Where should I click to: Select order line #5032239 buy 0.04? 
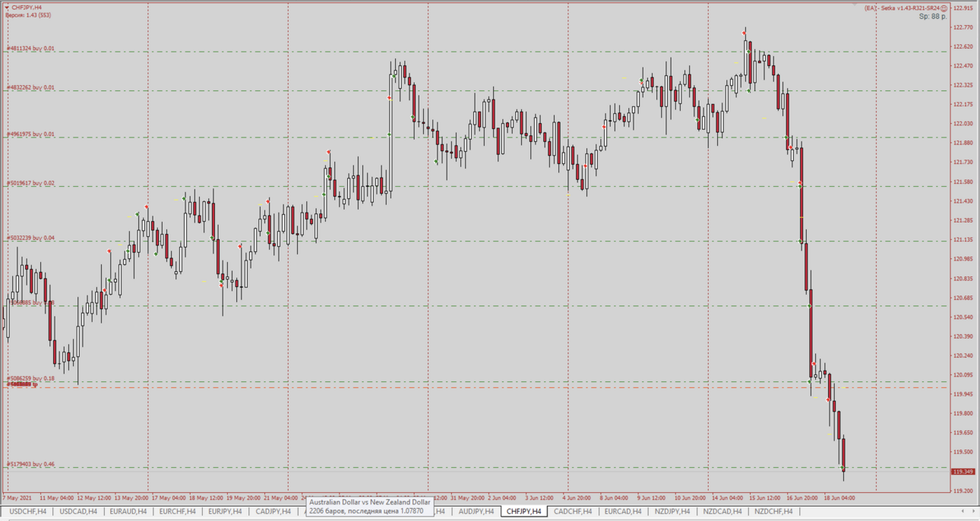click(30, 238)
